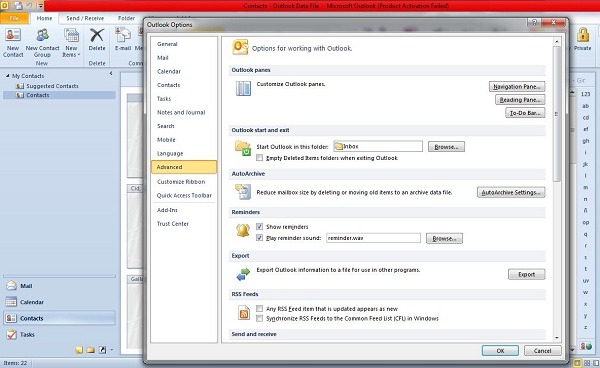Open Configure buttons dropdown in navigation pane
Viewport: 600px width, 368px height.
pos(112,350)
